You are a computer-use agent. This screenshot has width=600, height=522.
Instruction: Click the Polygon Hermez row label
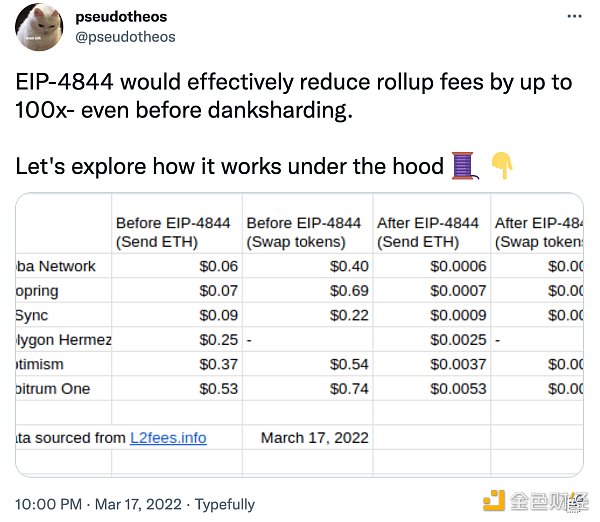pos(64,340)
